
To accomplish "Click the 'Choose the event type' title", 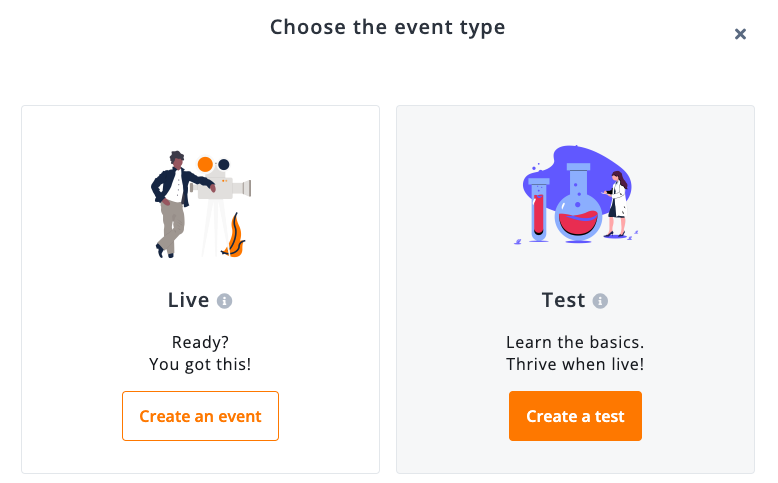I will pyautogui.click(x=388, y=28).
